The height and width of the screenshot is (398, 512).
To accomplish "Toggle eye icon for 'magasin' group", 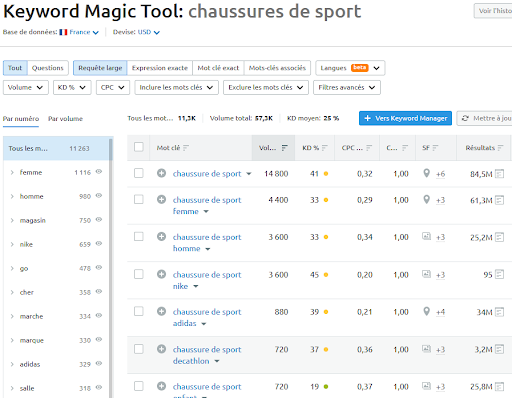I will 99,220.
